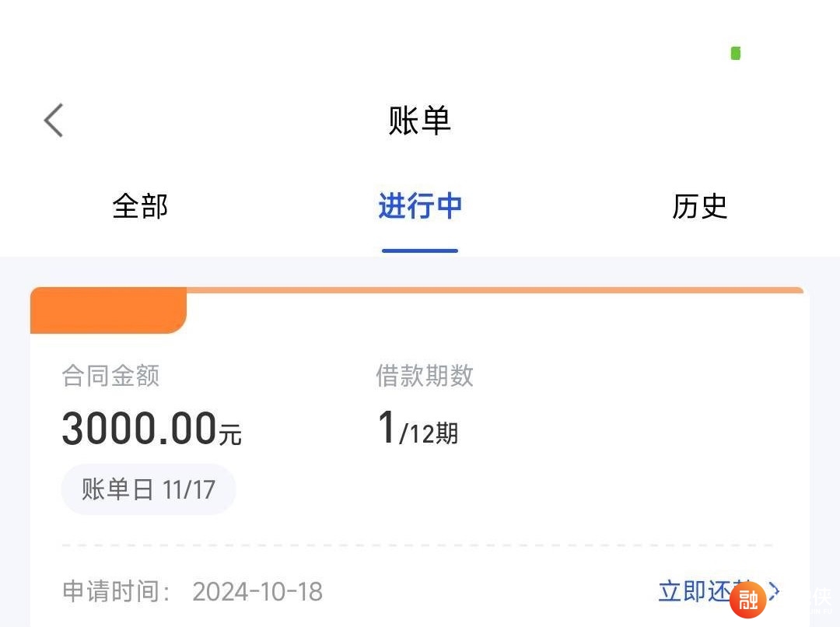Tap the 借款期数 label
The image size is (840, 627).
(425, 375)
